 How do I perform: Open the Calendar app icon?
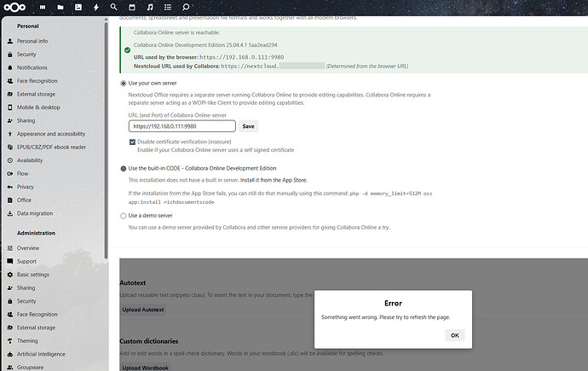click(132, 7)
